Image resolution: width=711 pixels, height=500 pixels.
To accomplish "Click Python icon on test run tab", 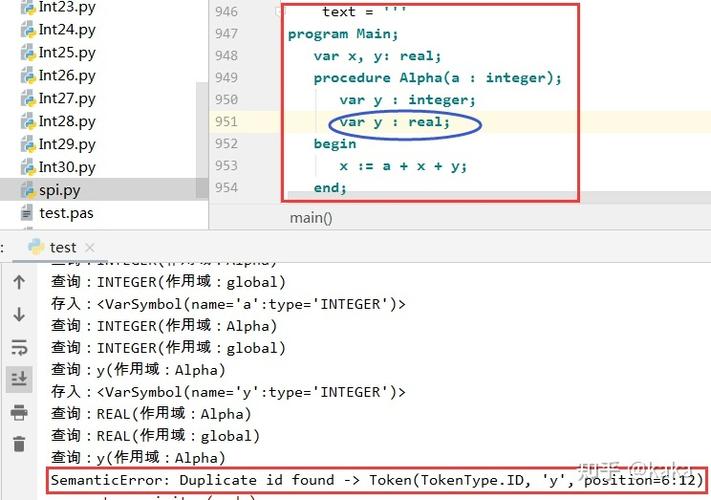I will 36,247.
